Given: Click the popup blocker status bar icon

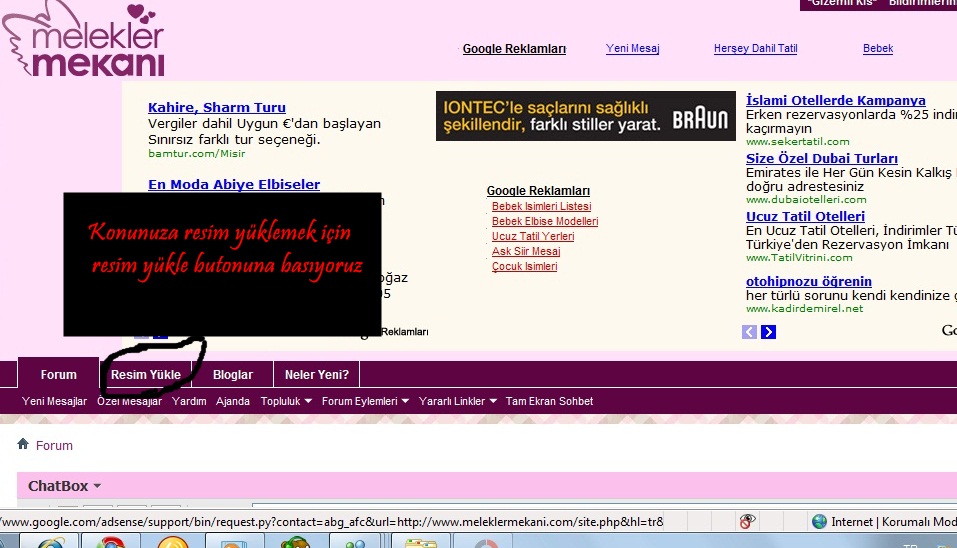Looking at the screenshot, I should [746, 521].
